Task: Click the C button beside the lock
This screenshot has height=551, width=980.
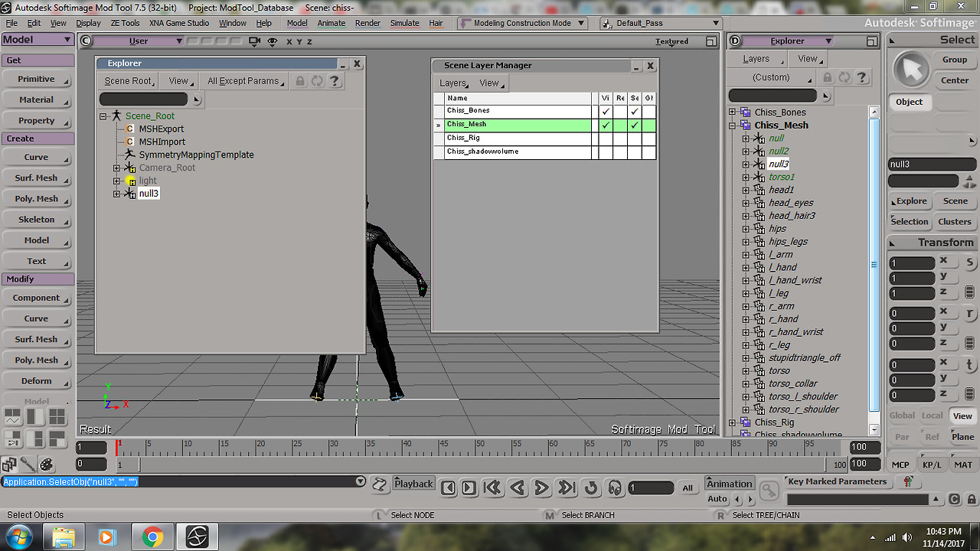Action: 954,500
